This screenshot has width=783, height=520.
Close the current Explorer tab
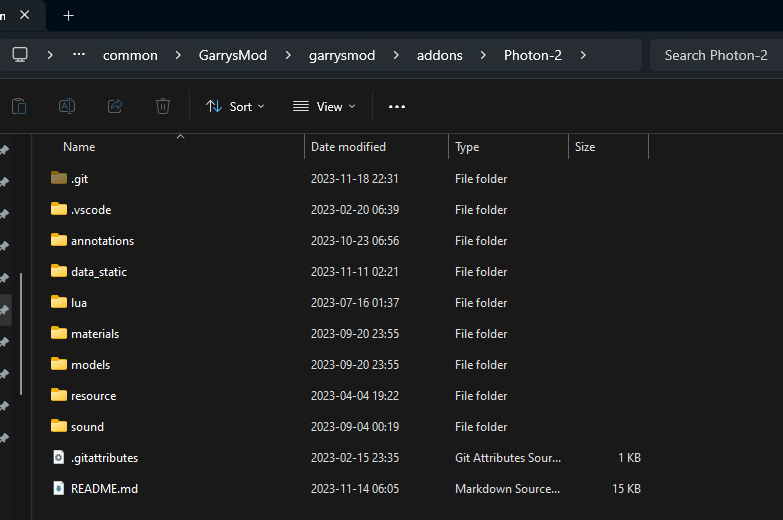(24, 15)
